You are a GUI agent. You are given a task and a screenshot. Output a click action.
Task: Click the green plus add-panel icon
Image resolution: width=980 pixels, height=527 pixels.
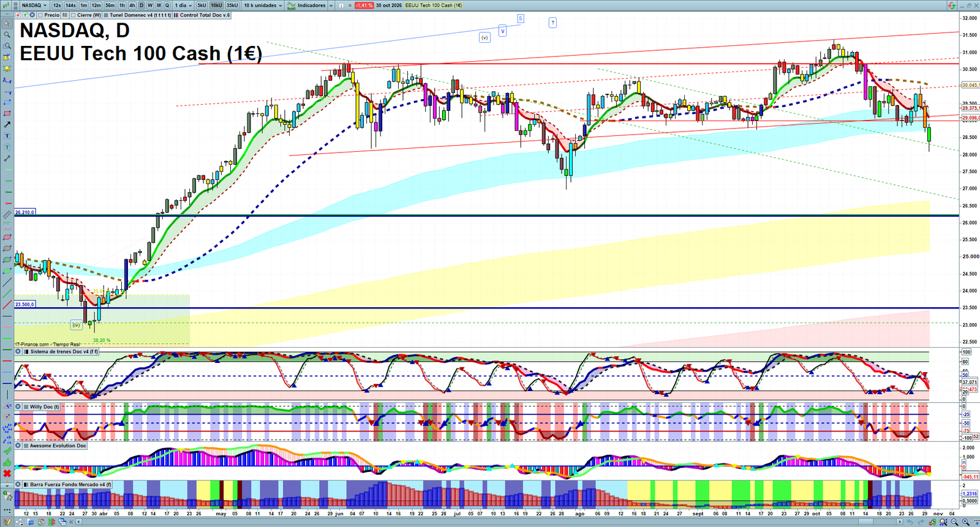(24, 15)
